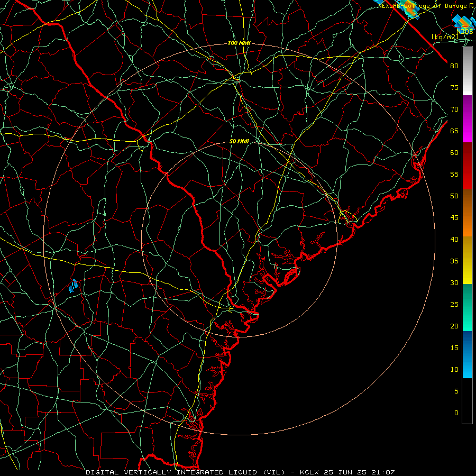This screenshot has width=476, height=476.
Task: Click the 65 value on the scale
Action: point(454,131)
